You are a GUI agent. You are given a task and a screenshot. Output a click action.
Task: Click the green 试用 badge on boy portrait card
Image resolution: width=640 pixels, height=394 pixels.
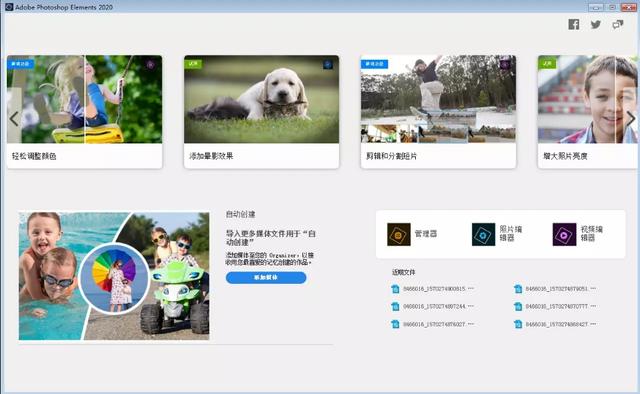click(547, 64)
